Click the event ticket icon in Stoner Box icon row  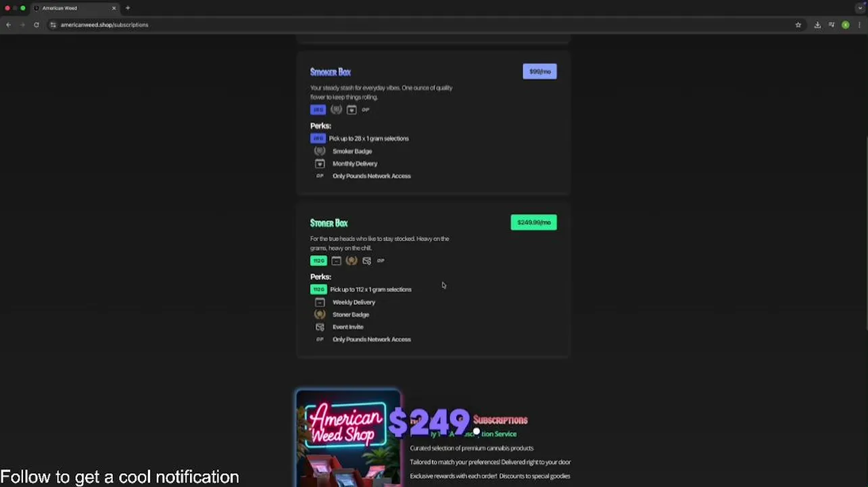click(366, 260)
